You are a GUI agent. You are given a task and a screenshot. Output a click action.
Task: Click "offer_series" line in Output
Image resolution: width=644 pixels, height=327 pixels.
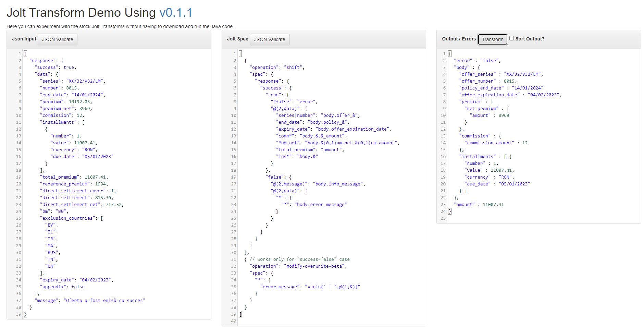[x=501, y=74]
